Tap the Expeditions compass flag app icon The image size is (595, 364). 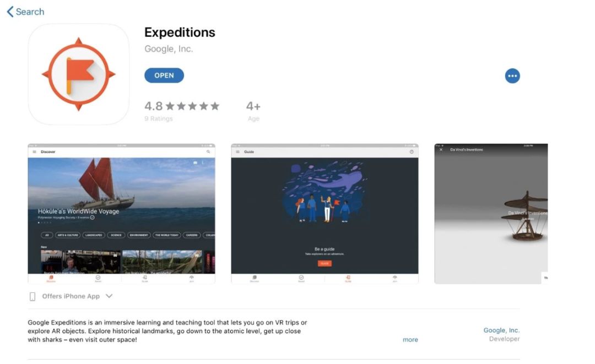(x=79, y=74)
